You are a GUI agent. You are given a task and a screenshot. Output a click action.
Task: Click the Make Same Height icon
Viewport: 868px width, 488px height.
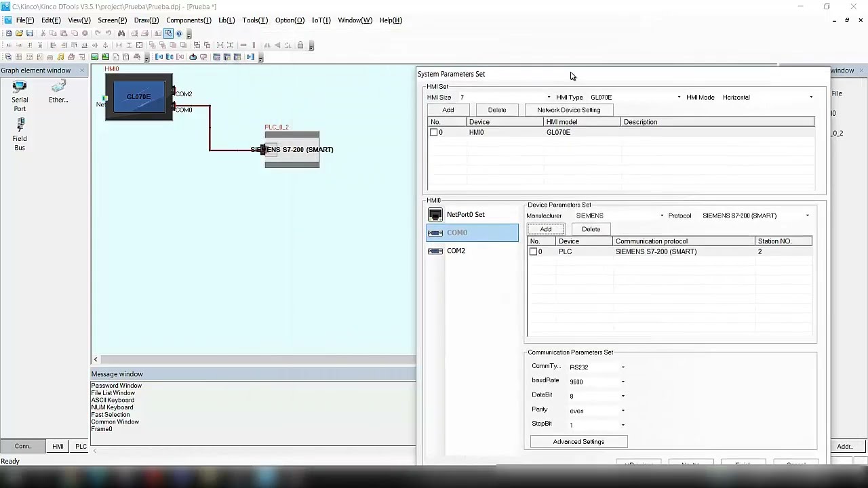click(x=129, y=45)
